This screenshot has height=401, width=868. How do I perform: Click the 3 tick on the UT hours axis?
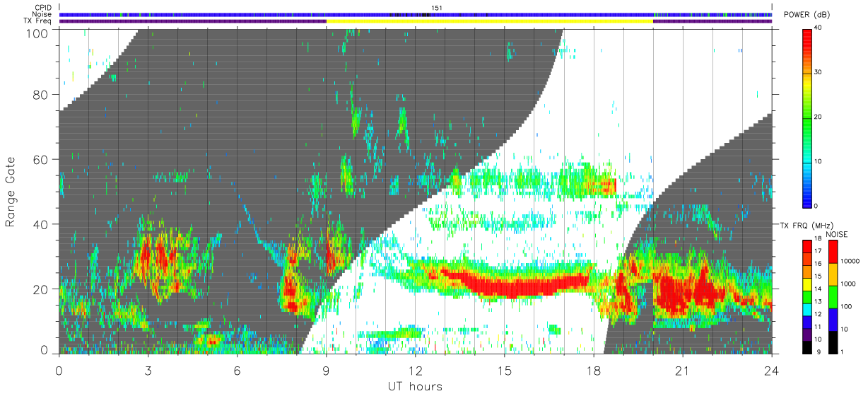click(148, 371)
